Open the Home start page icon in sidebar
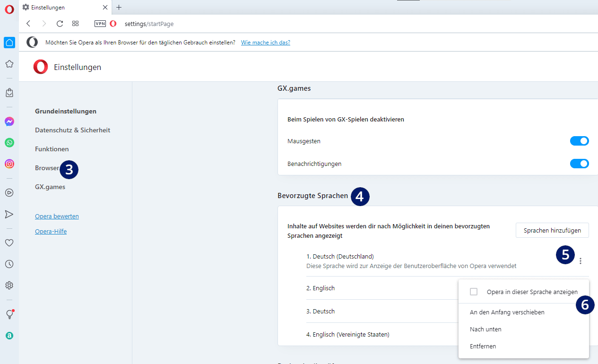 (9, 43)
